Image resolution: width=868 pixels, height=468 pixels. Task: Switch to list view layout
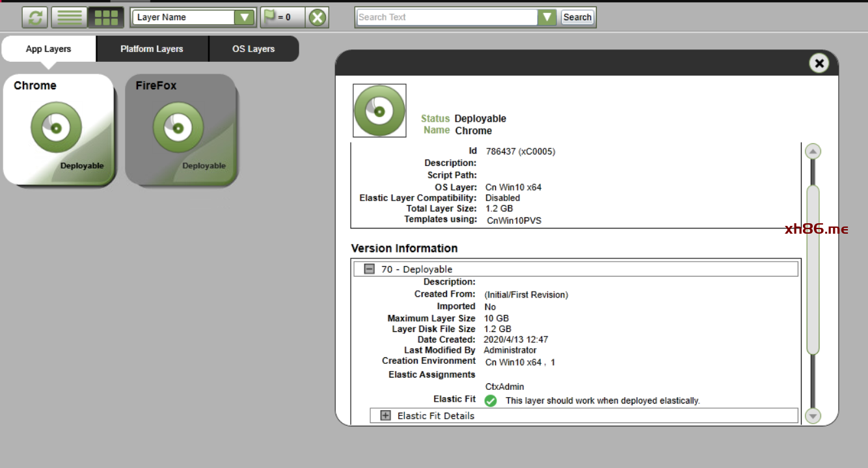69,18
